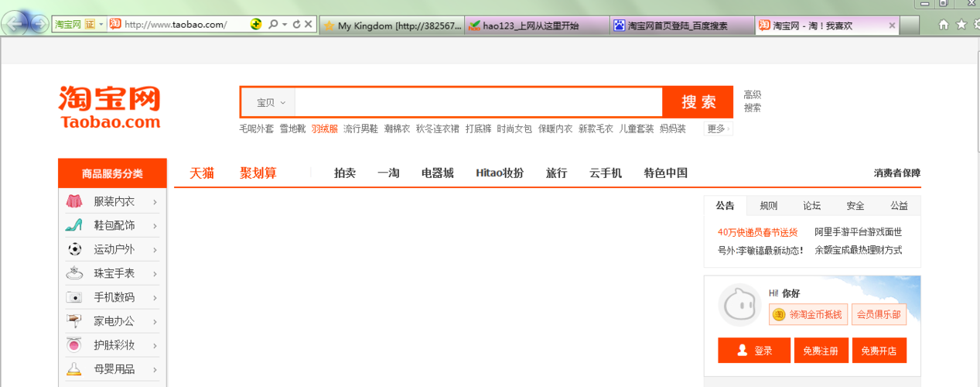This screenshot has width=980, height=387.
Task: Open 聚划算 in navigation bar
Action: 258,173
